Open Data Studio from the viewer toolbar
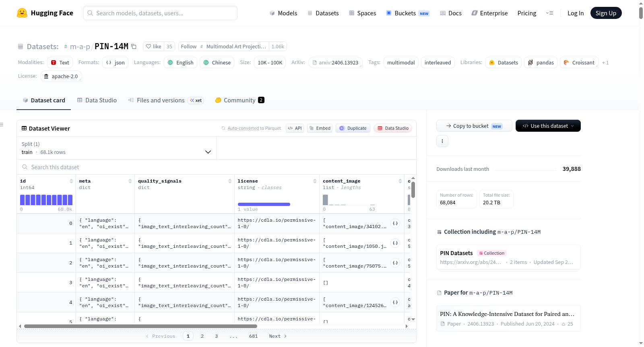Screen dimensions: 644x347 [x=393, y=128]
